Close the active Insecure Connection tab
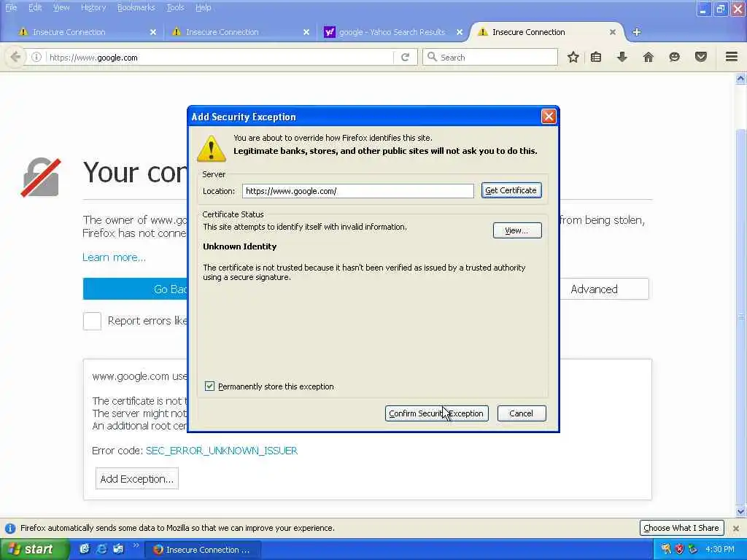 (613, 32)
